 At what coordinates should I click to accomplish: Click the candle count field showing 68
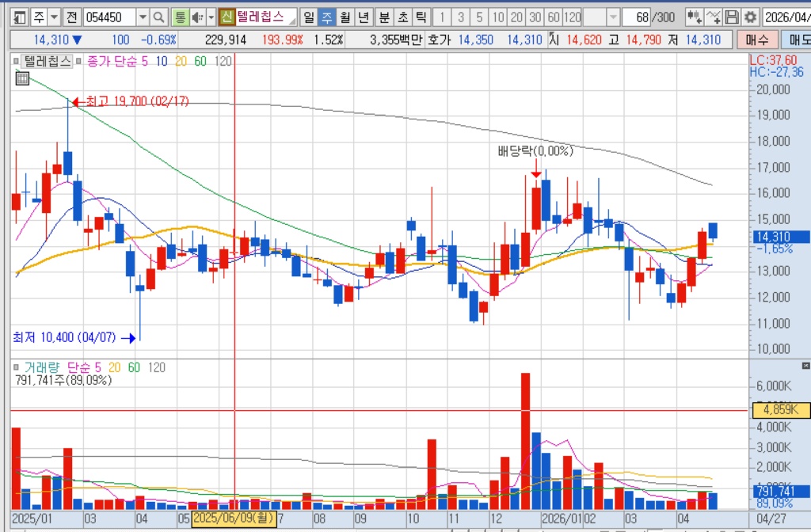pos(637,17)
